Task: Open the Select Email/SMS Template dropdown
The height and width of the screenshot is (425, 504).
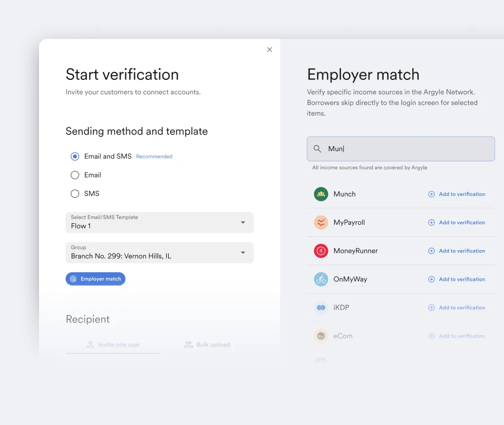Action: pyautogui.click(x=159, y=222)
